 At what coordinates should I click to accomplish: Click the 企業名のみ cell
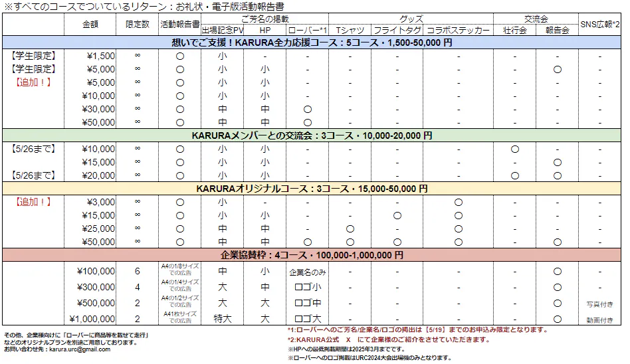(307, 271)
